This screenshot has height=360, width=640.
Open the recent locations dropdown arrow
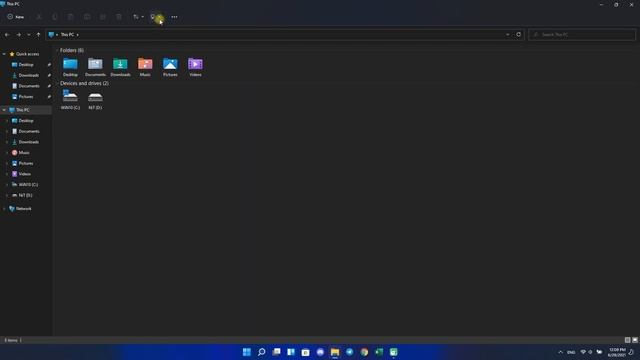tap(29, 35)
